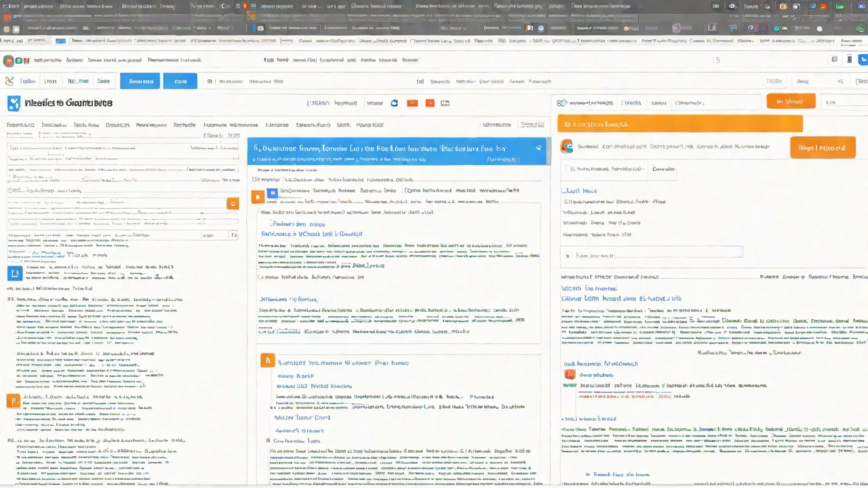
Task: Select the first tab in the tab row under the heading
Action: coord(20,125)
